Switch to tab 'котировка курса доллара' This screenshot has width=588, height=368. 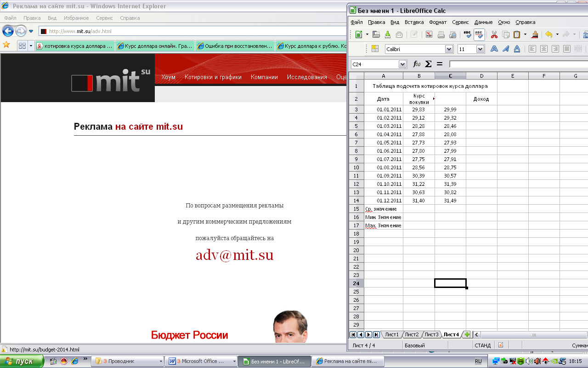pyautogui.click(x=74, y=46)
